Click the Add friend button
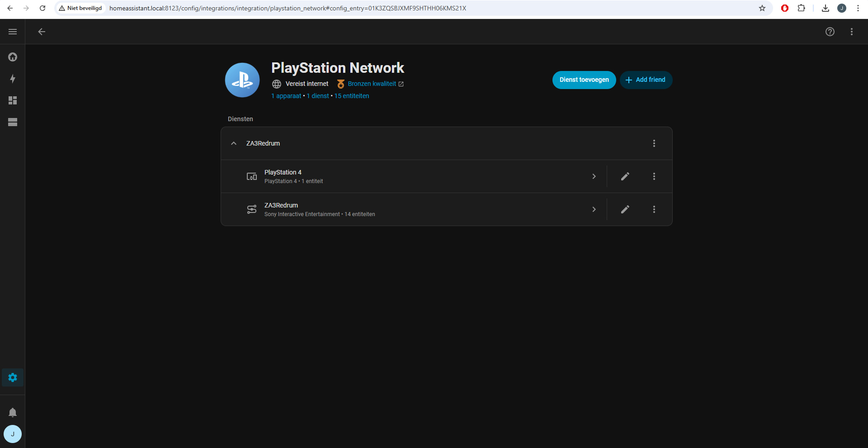Screen dimensions: 868x448 click(646, 80)
